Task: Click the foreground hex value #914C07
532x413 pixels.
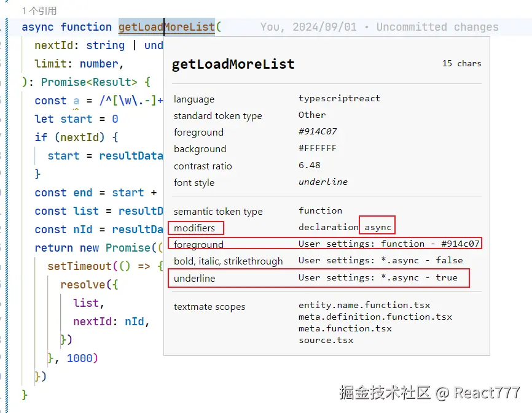Action: (x=318, y=131)
